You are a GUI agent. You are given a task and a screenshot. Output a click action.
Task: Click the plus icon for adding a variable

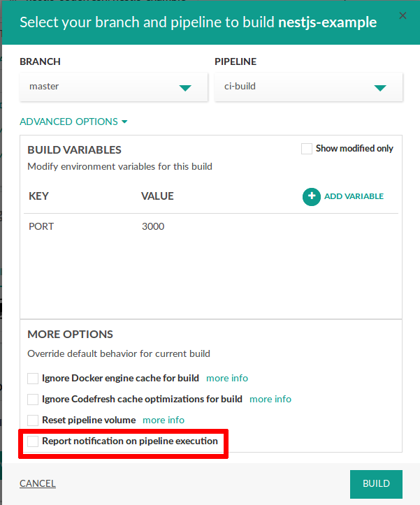[311, 197]
